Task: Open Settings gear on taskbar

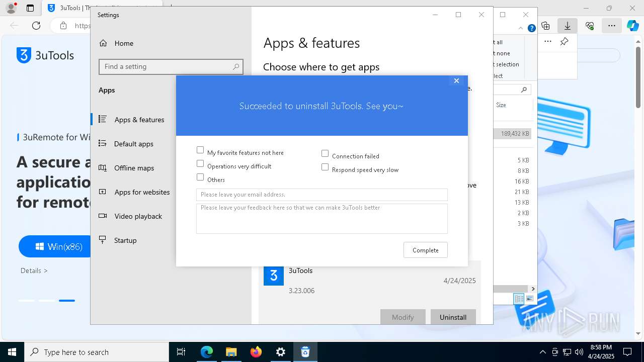Action: pos(281,352)
